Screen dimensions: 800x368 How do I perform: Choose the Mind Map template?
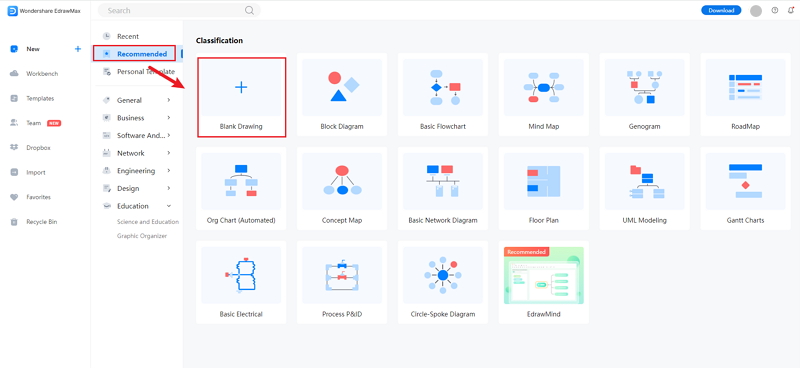coord(544,95)
